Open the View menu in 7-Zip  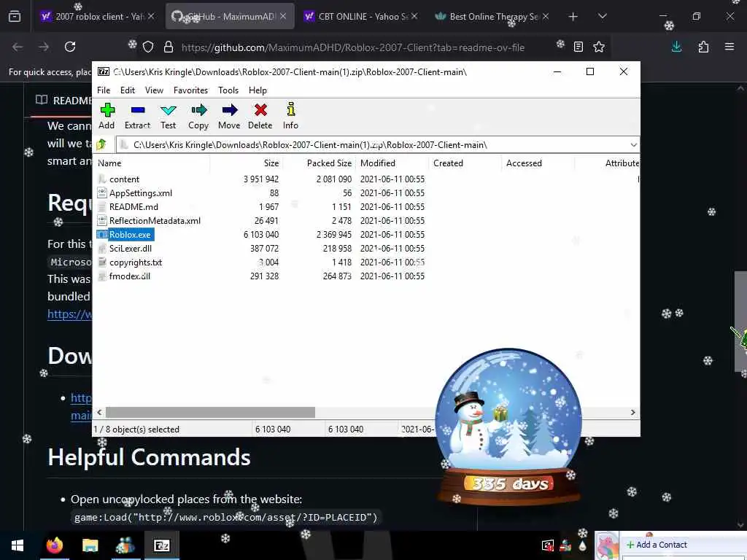coord(154,90)
